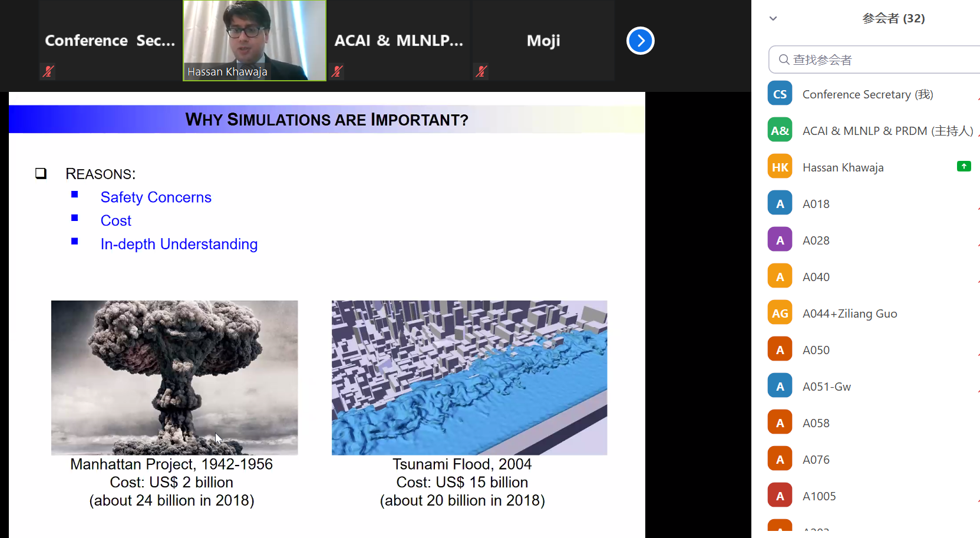Select the Moji video tile
The height and width of the screenshot is (538, 980).
tap(543, 40)
